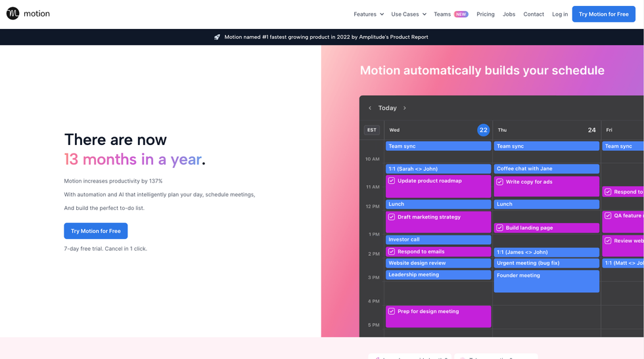Select the highlighted date 22 circle
This screenshot has width=644, height=359.
(484, 130)
